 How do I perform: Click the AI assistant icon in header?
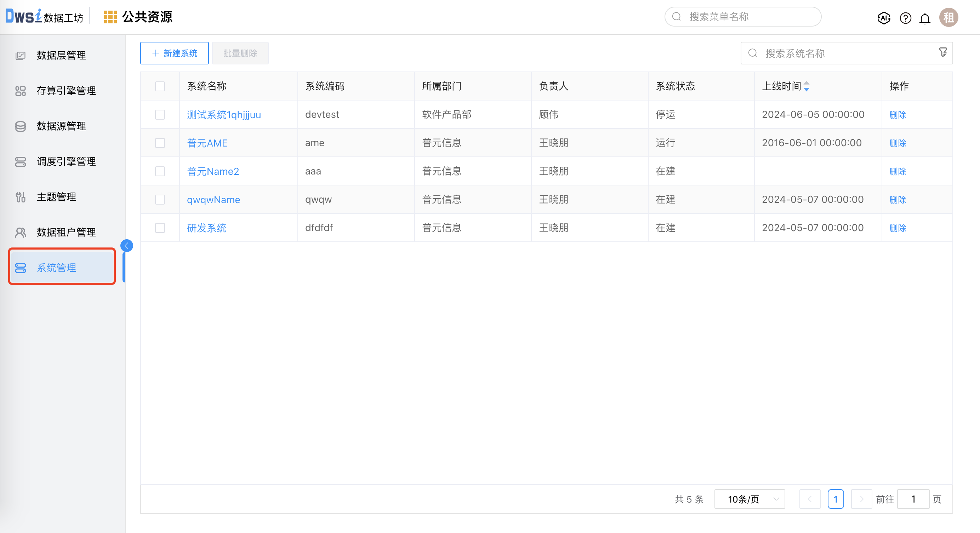pos(884,18)
